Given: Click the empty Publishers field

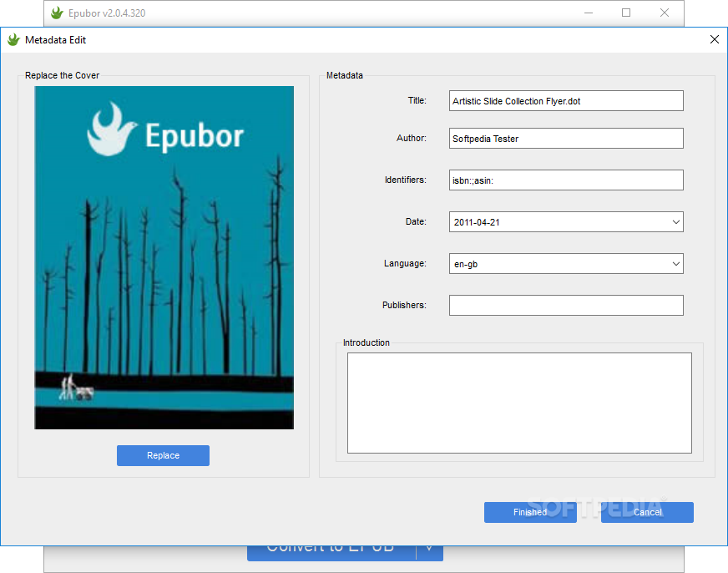Looking at the screenshot, I should coord(566,306).
